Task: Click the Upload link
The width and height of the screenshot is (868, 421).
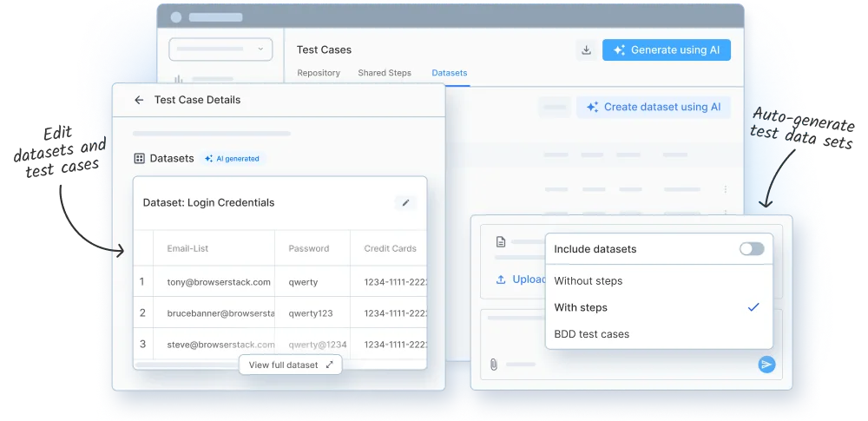Action: 520,280
